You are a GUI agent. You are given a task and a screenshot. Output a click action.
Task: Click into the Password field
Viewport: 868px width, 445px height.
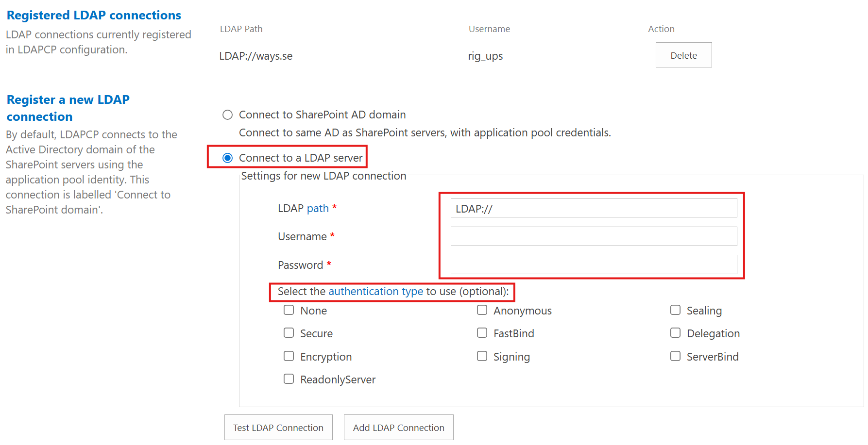[x=593, y=264]
